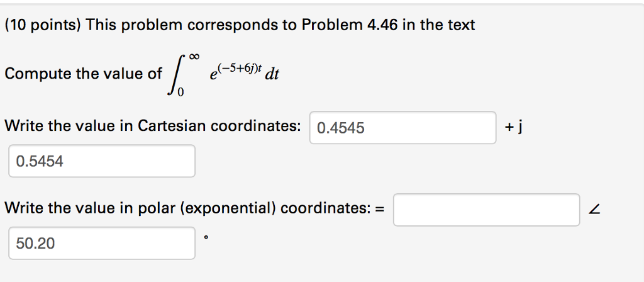Click the "dt" term in the integral

tap(273, 75)
